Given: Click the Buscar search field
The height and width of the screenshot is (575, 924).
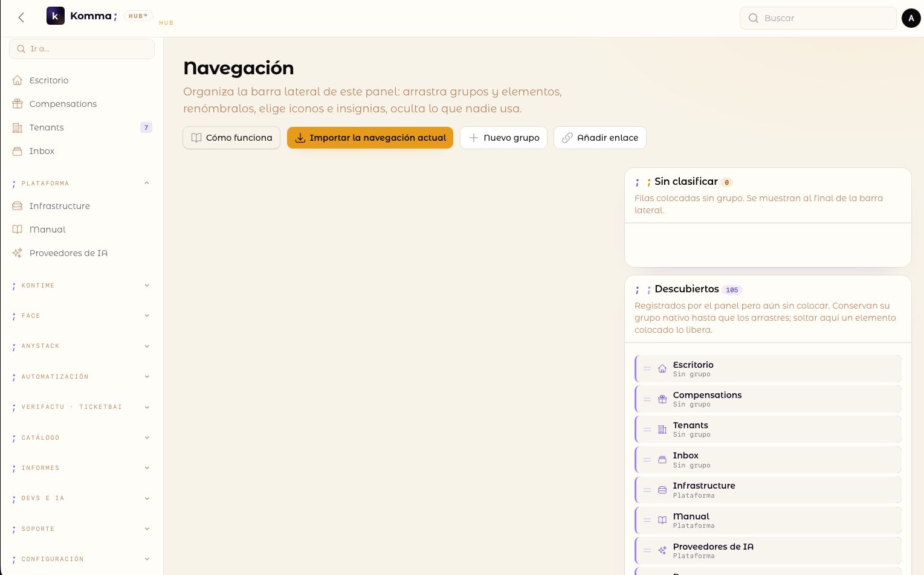Looking at the screenshot, I should point(818,18).
